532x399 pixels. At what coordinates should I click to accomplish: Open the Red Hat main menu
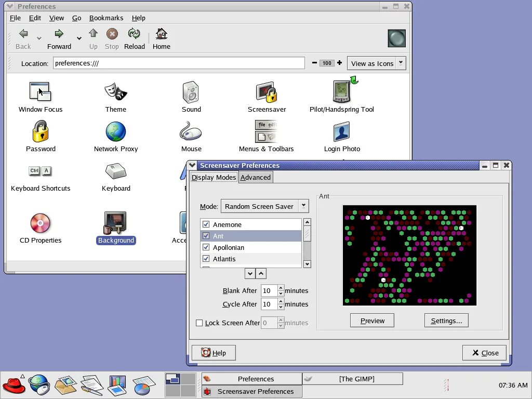[14, 385]
